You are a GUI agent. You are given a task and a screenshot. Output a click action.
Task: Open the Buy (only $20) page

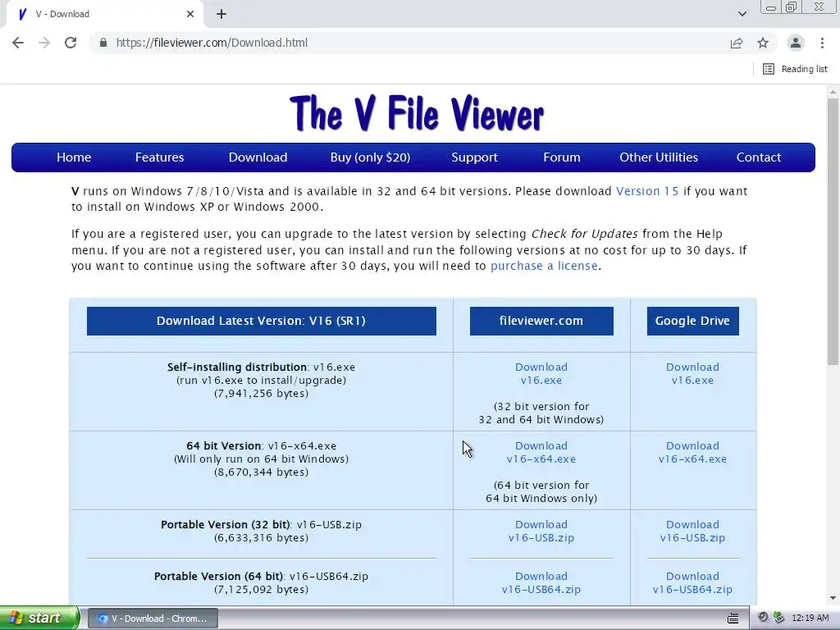coord(370,157)
